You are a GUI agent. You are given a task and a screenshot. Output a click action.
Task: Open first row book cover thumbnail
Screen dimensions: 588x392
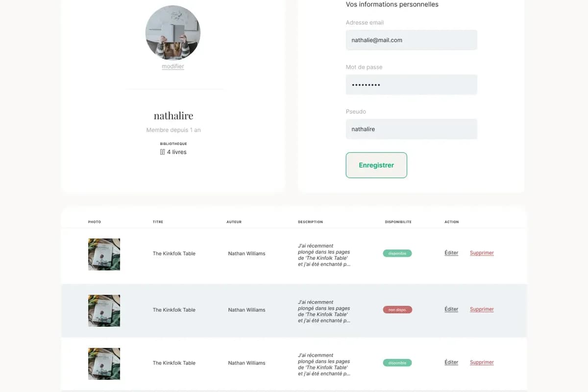tap(104, 254)
